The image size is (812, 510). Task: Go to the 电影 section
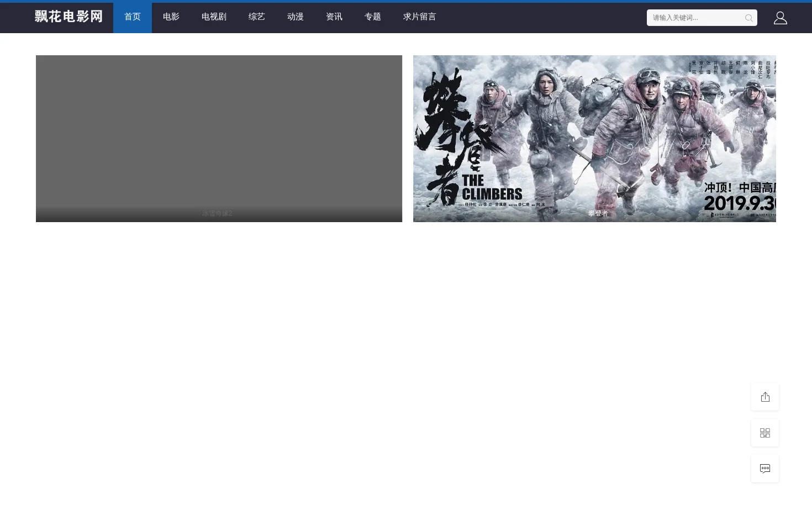point(171,17)
